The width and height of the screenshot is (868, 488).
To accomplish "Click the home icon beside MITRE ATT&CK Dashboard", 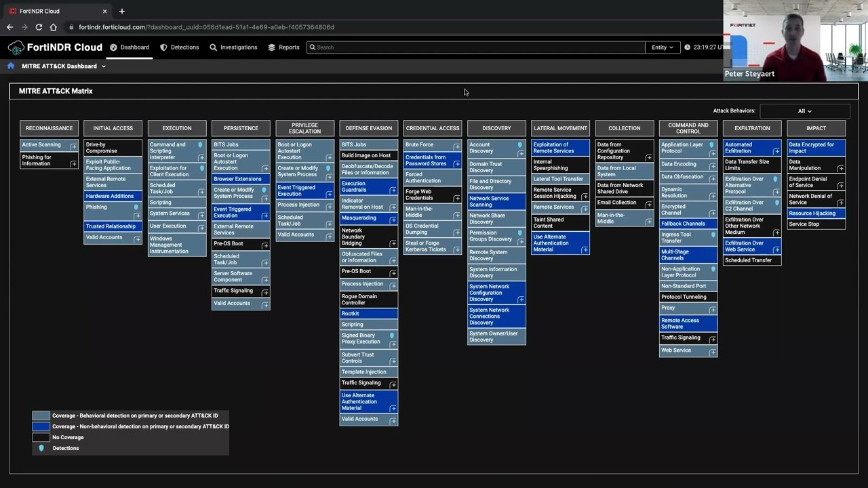I will pos(11,66).
